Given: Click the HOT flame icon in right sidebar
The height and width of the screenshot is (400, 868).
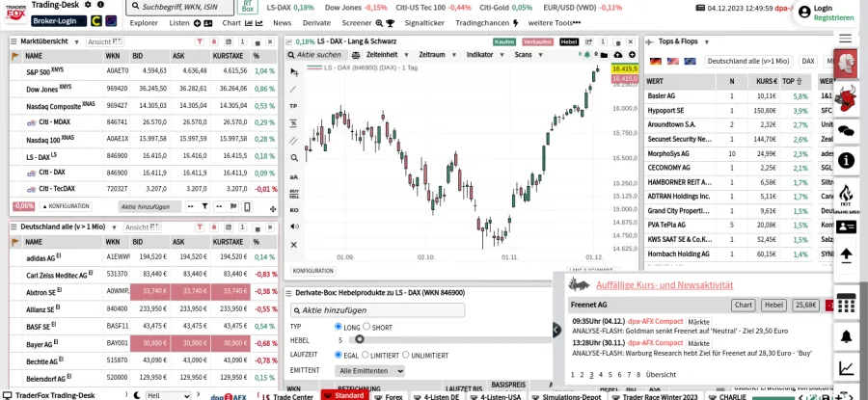Looking at the screenshot, I should tap(845, 196).
